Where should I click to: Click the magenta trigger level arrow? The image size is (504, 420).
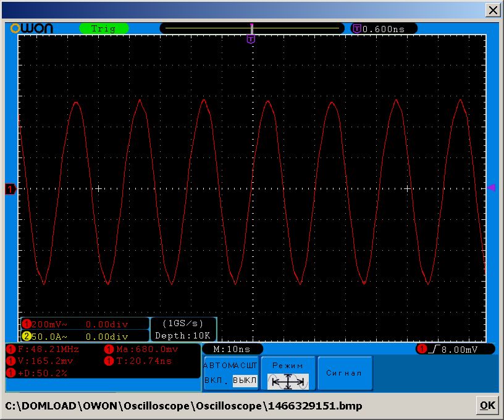point(492,188)
